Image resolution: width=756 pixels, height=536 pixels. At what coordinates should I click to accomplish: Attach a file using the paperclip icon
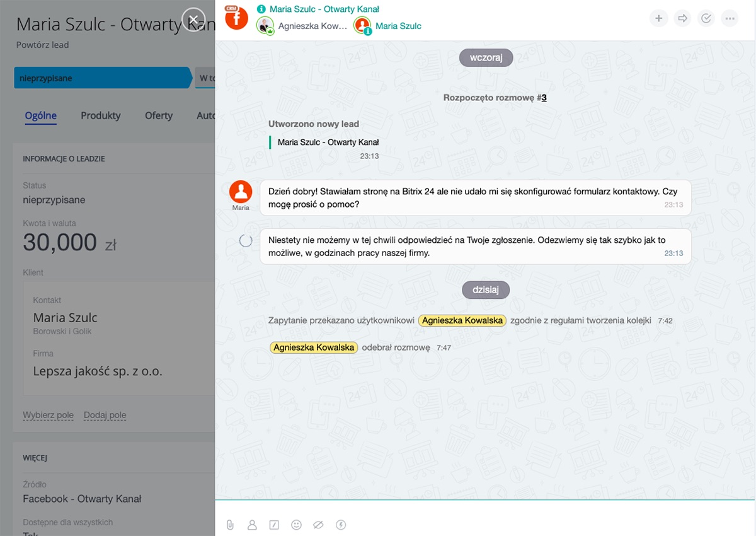tap(230, 524)
